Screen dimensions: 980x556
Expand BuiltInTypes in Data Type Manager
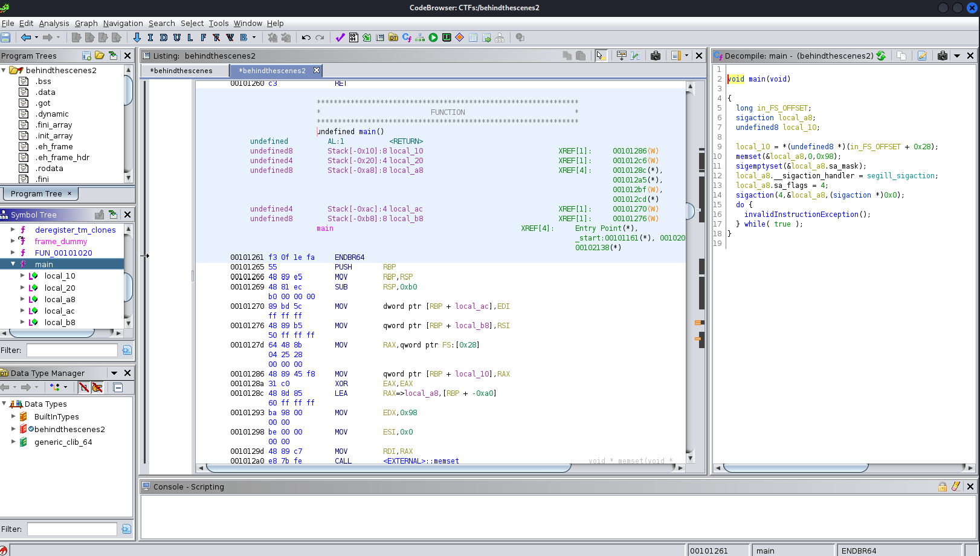[13, 416]
